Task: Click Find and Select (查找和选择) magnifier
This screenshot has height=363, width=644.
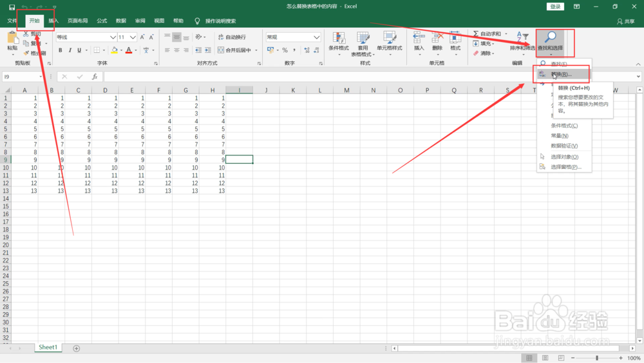Action: (x=551, y=37)
